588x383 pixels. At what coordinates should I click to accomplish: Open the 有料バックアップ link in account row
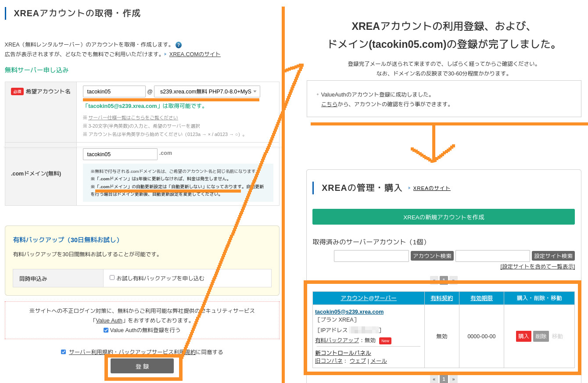pos(337,340)
